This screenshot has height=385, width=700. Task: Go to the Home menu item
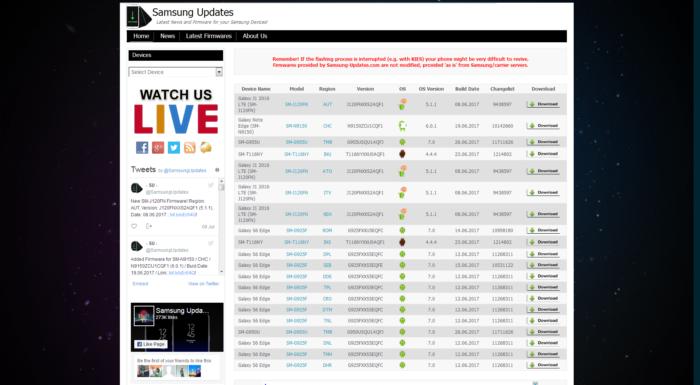click(141, 36)
